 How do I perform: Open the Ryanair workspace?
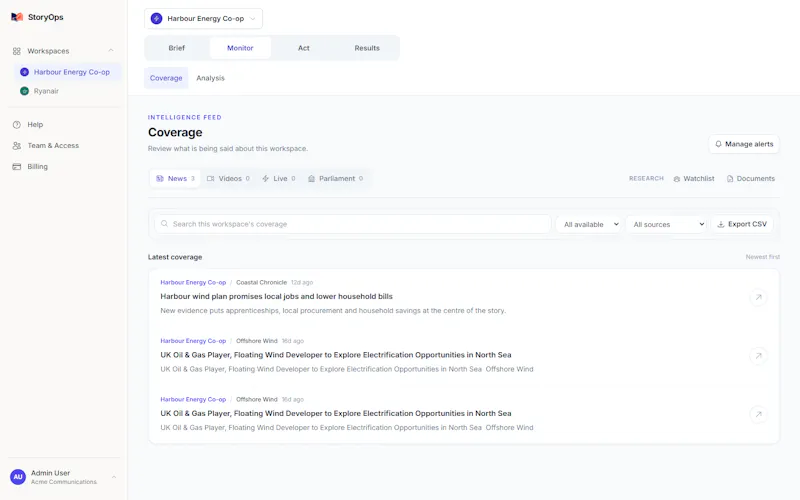[x=46, y=91]
